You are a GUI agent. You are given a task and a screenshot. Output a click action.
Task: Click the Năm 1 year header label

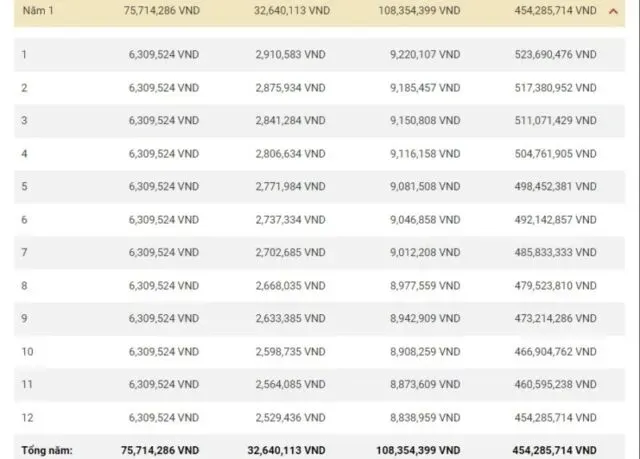pyautogui.click(x=36, y=11)
